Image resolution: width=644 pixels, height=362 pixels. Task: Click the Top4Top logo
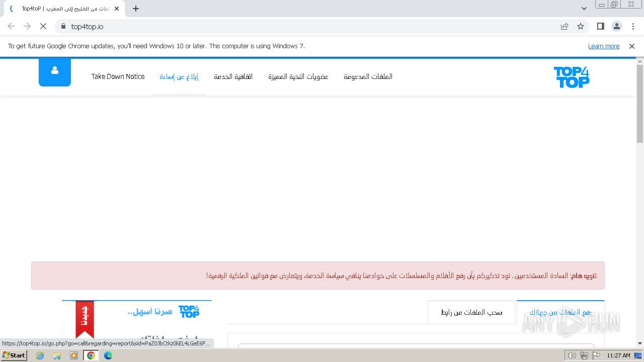pyautogui.click(x=572, y=77)
